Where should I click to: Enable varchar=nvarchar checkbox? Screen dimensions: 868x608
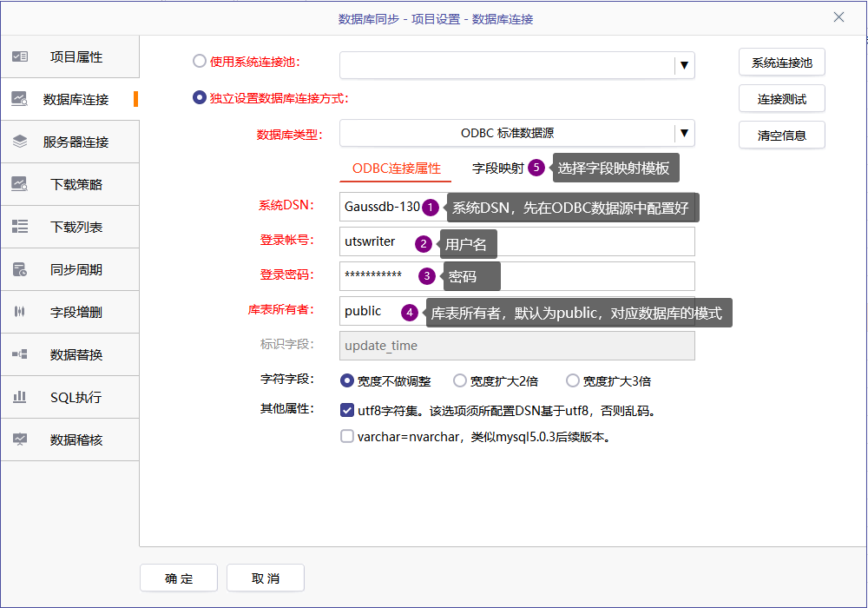coord(346,436)
